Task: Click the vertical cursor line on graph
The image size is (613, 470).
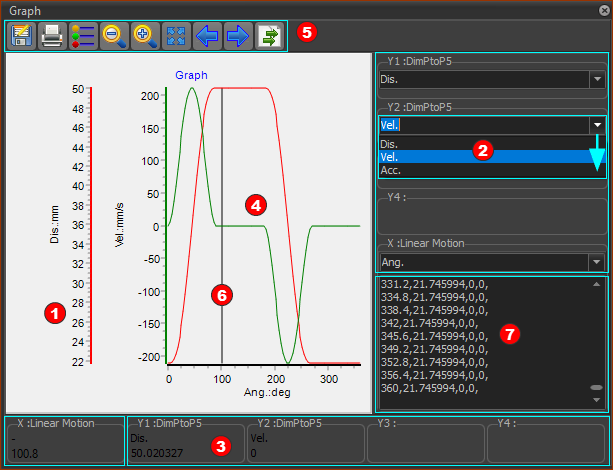Action: pos(222,226)
